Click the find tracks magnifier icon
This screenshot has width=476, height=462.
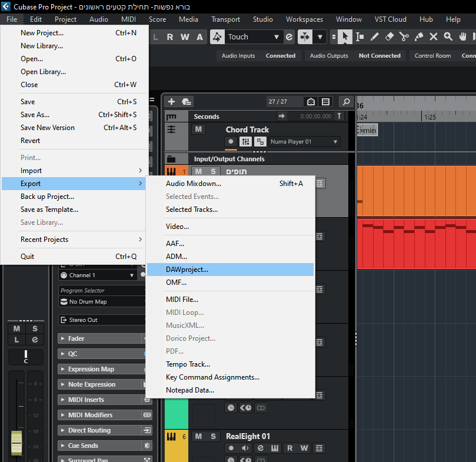[346, 101]
